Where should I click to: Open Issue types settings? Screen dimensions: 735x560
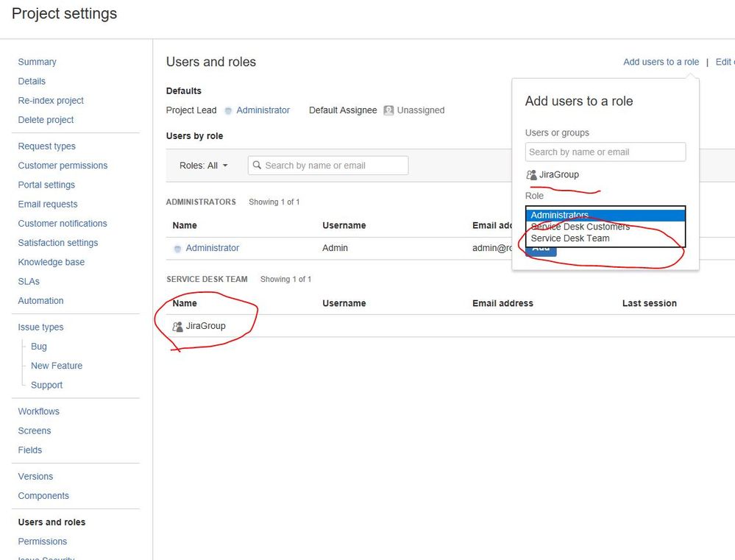click(40, 327)
